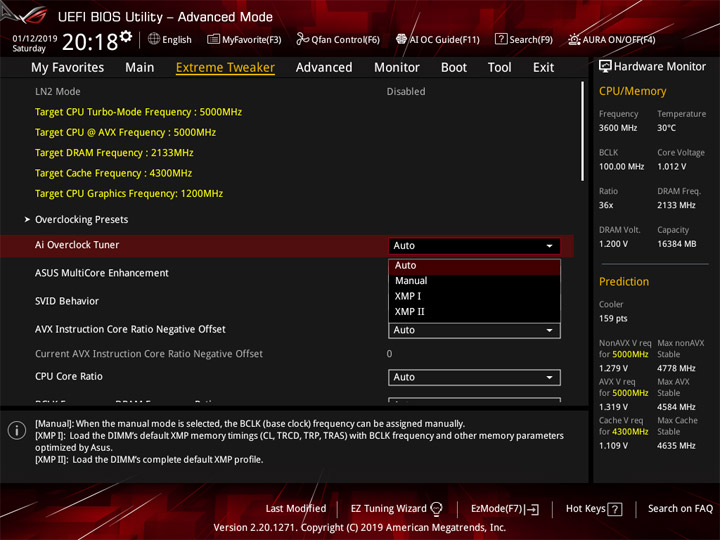The width and height of the screenshot is (720, 540).
Task: Click Last Modified button
Action: (x=296, y=509)
